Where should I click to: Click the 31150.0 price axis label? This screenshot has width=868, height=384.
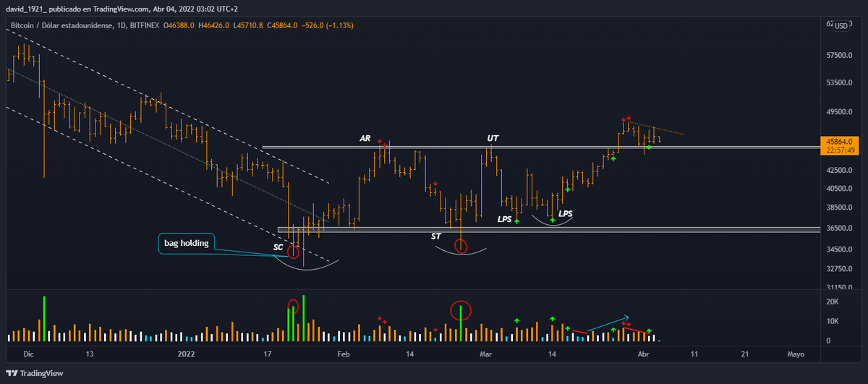838,286
